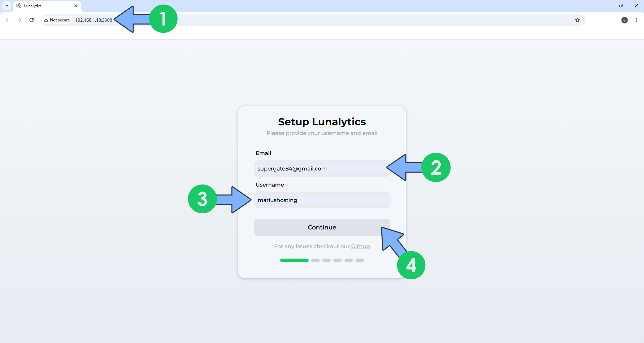This screenshot has height=343, width=644.
Task: Click the Email label
Action: click(x=263, y=153)
